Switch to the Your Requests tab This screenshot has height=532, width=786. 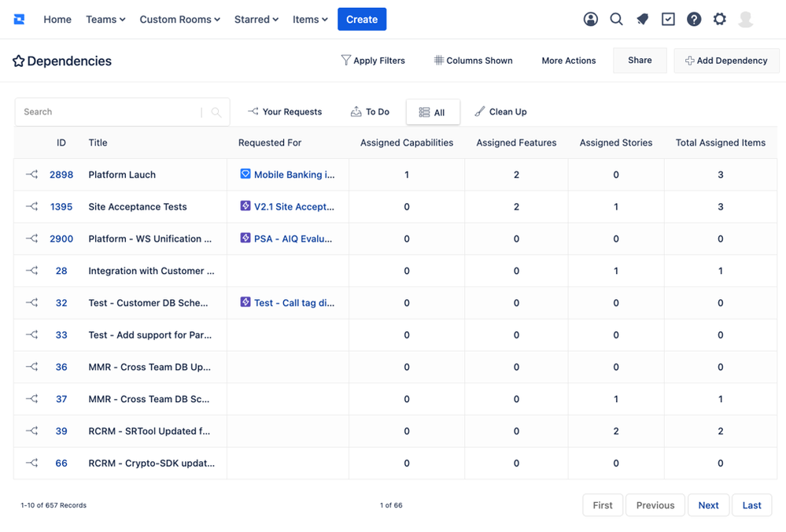pyautogui.click(x=285, y=112)
